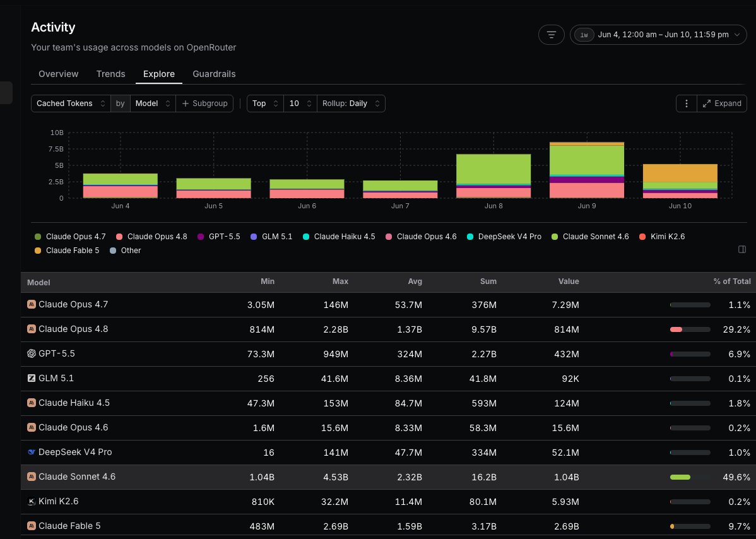Screen dimensions: 756x539
Task: Sort table by Max column header
Action: [340, 281]
